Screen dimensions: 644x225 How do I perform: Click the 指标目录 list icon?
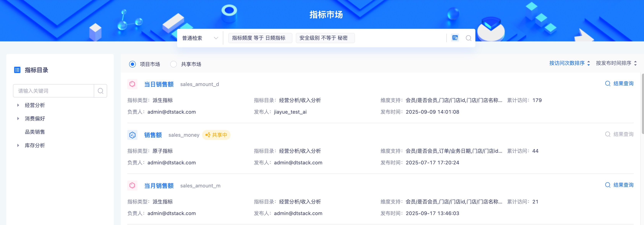(17, 70)
